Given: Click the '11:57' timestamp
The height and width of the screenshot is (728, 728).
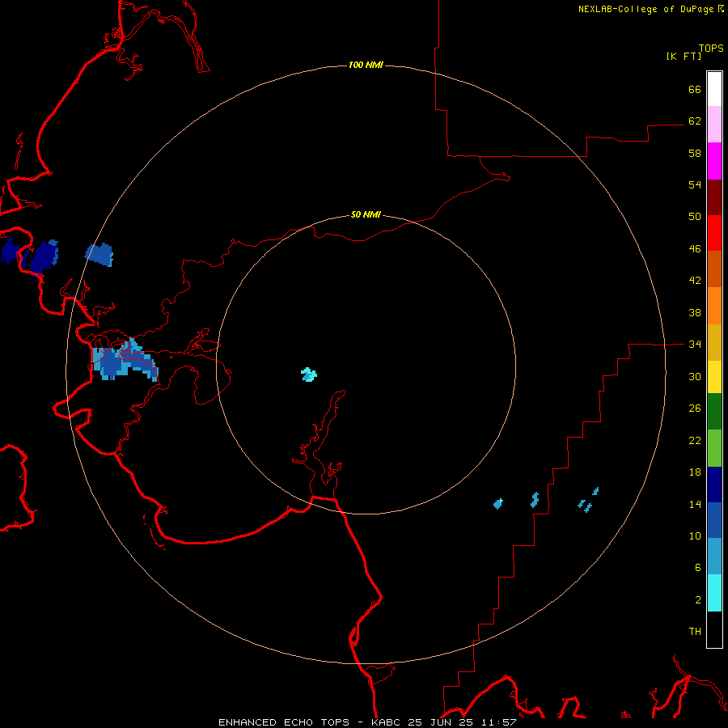Looking at the screenshot, I should pyautogui.click(x=500, y=722).
